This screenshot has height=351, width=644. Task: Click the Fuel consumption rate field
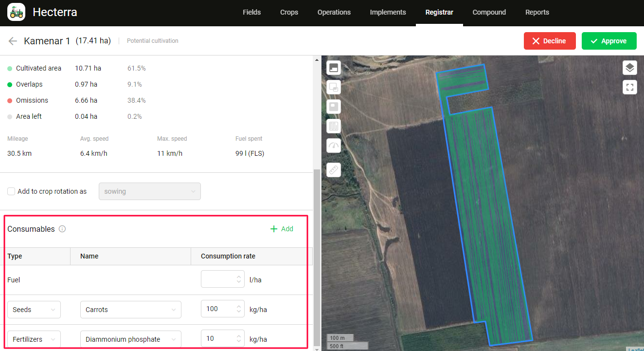click(x=218, y=279)
